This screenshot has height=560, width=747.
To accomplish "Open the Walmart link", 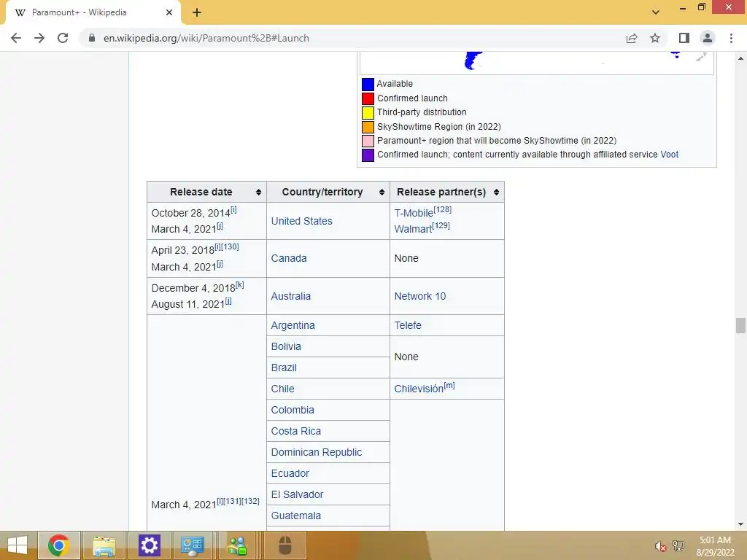I will click(x=413, y=229).
